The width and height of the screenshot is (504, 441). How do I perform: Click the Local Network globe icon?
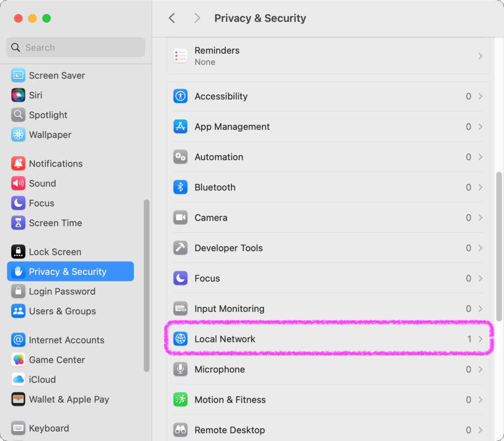[180, 339]
